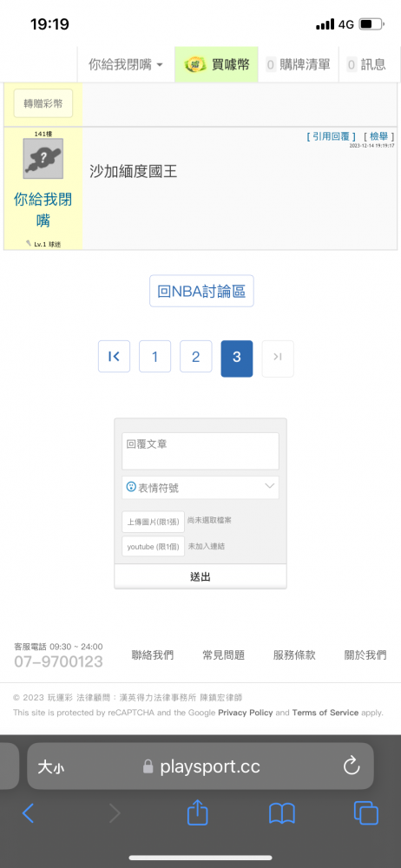Focus the 回覆文章 reply text field
The width and height of the screenshot is (401, 868).
coord(200,450)
